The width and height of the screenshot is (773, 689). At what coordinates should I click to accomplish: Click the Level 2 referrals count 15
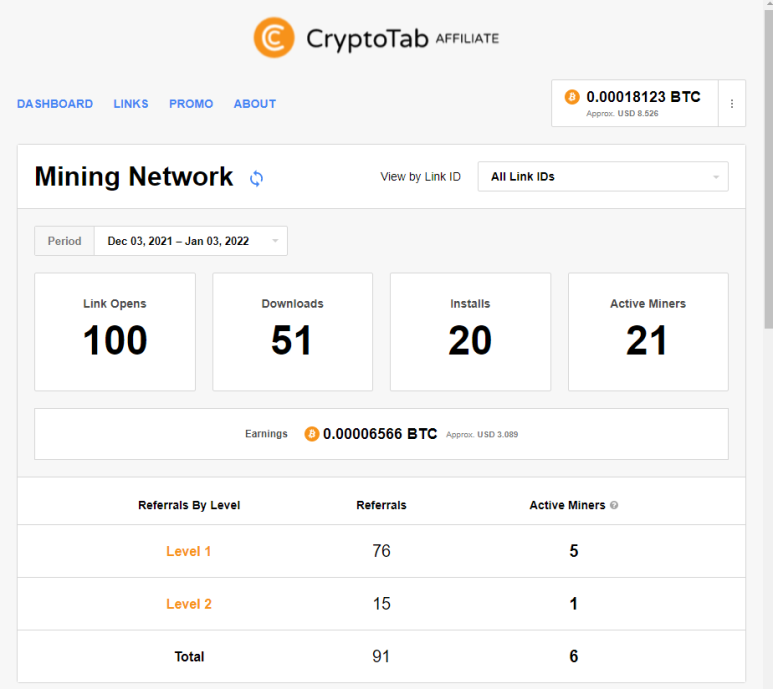coord(382,604)
